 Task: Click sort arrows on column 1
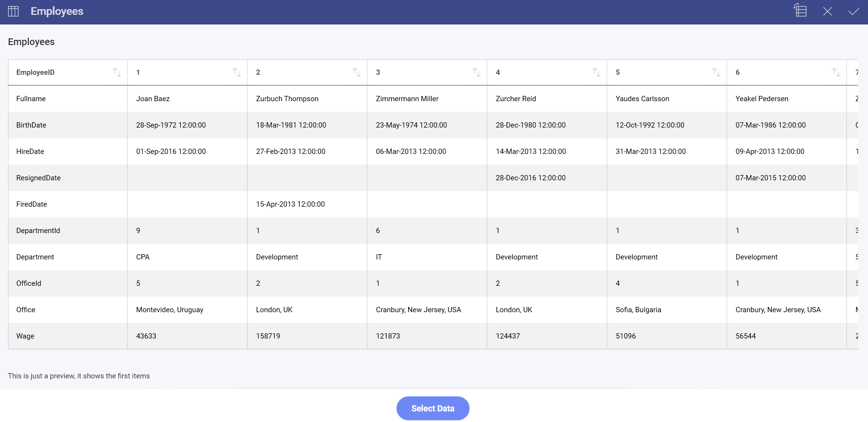(x=237, y=72)
